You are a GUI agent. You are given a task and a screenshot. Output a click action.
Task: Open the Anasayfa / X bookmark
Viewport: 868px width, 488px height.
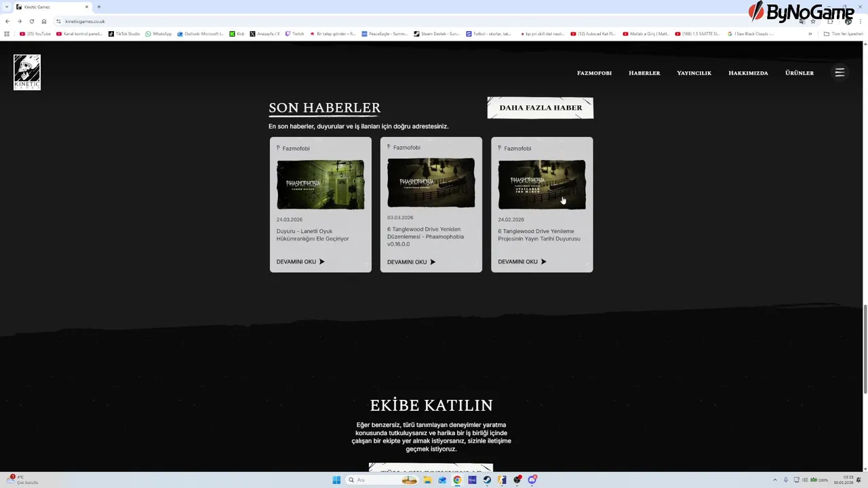(x=265, y=33)
